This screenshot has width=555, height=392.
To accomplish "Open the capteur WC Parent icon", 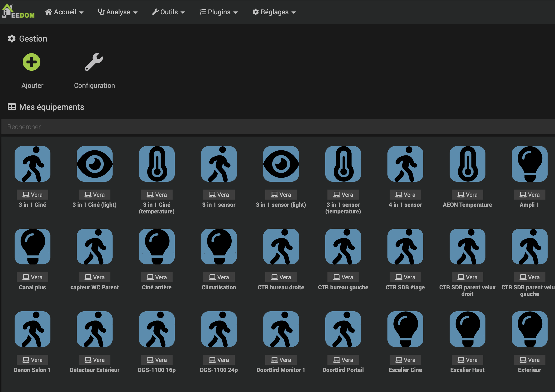I will 94,246.
